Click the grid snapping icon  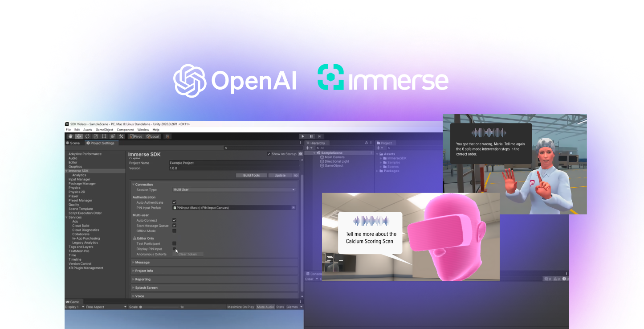[167, 136]
